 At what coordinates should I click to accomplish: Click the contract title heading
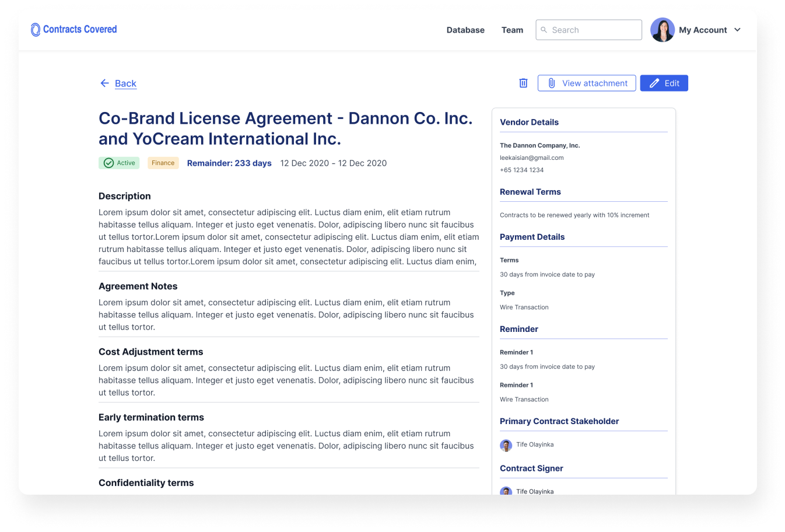285,128
